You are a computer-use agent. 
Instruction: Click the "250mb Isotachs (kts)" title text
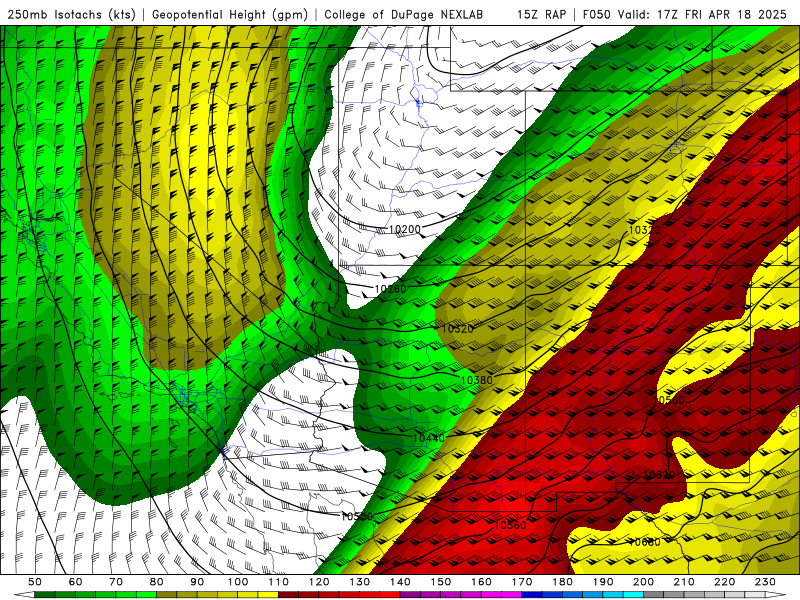click(x=72, y=15)
